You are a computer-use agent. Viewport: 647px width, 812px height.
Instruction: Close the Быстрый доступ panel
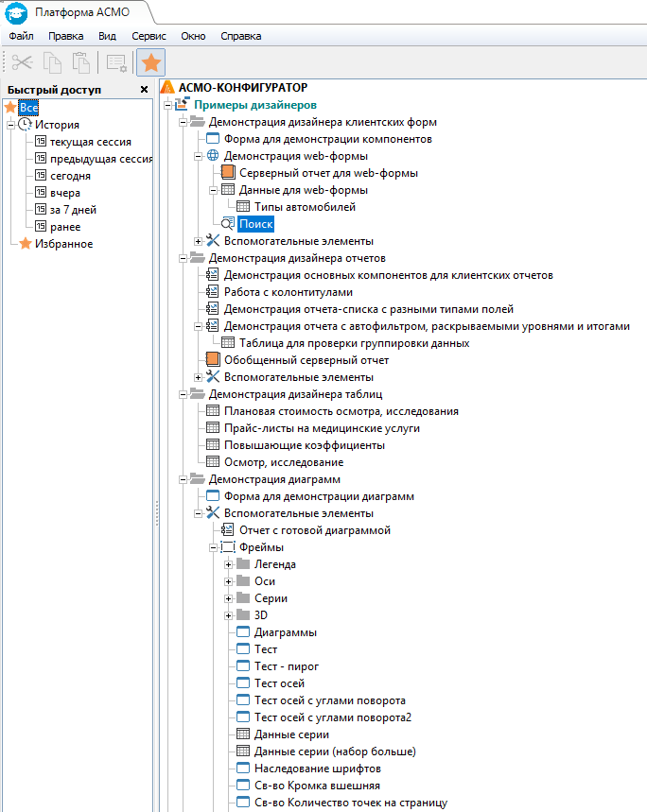[145, 90]
